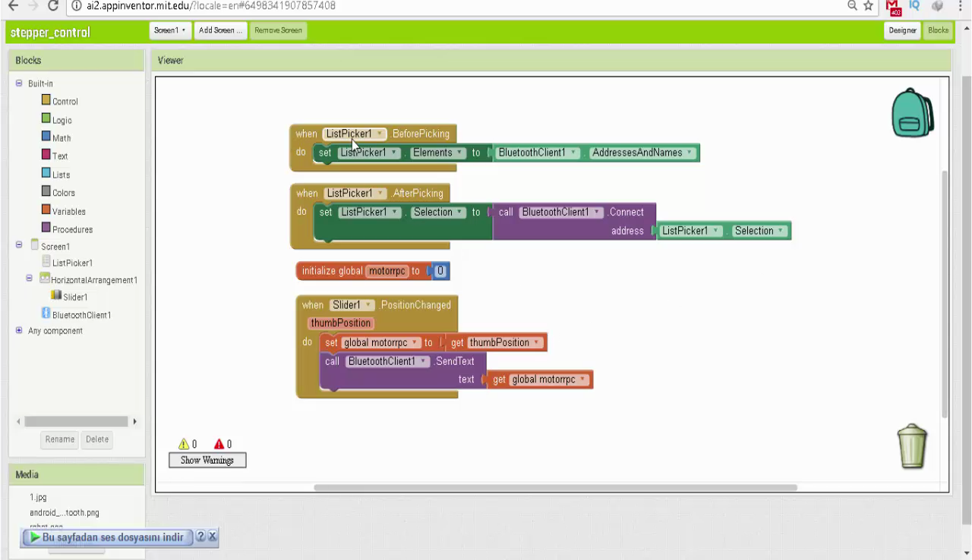Close the audio download bar
The height and width of the screenshot is (560, 972).
pyautogui.click(x=212, y=536)
